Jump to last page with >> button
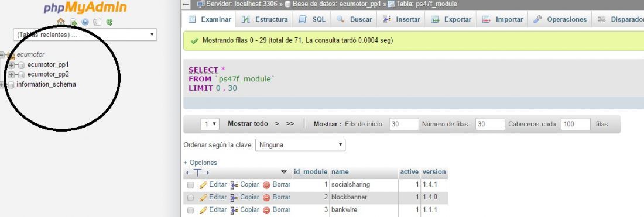The width and height of the screenshot is (644, 217). point(290,123)
